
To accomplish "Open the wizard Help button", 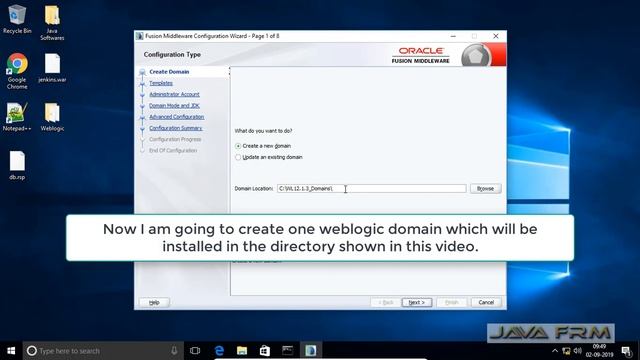I will (x=154, y=302).
